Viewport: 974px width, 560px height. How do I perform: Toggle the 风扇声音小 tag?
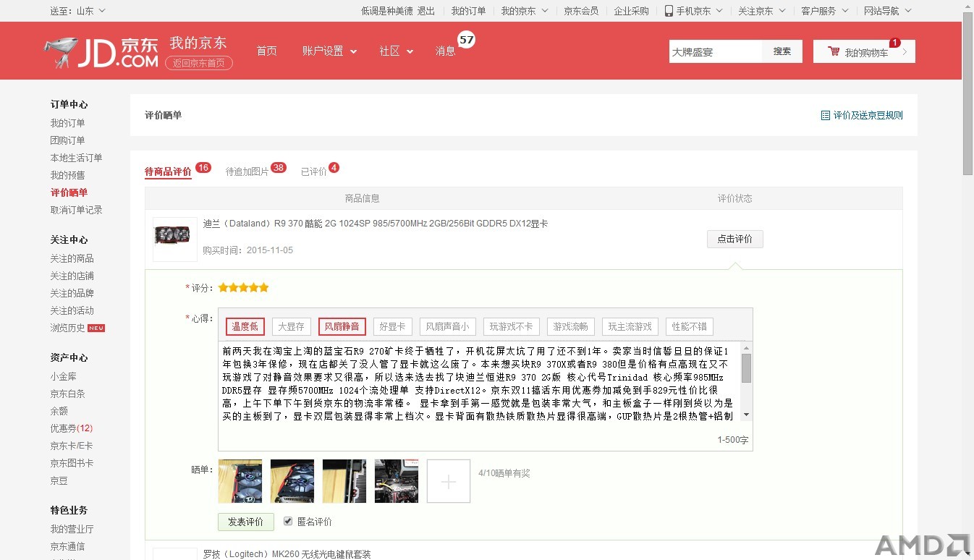pyautogui.click(x=447, y=326)
